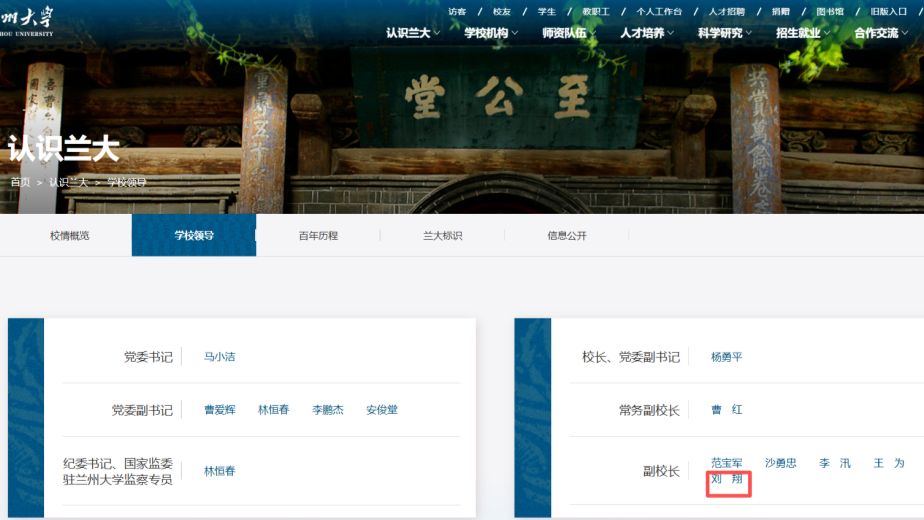The width and height of the screenshot is (924, 520).
Task: Open the 访客 top link
Action: (457, 11)
